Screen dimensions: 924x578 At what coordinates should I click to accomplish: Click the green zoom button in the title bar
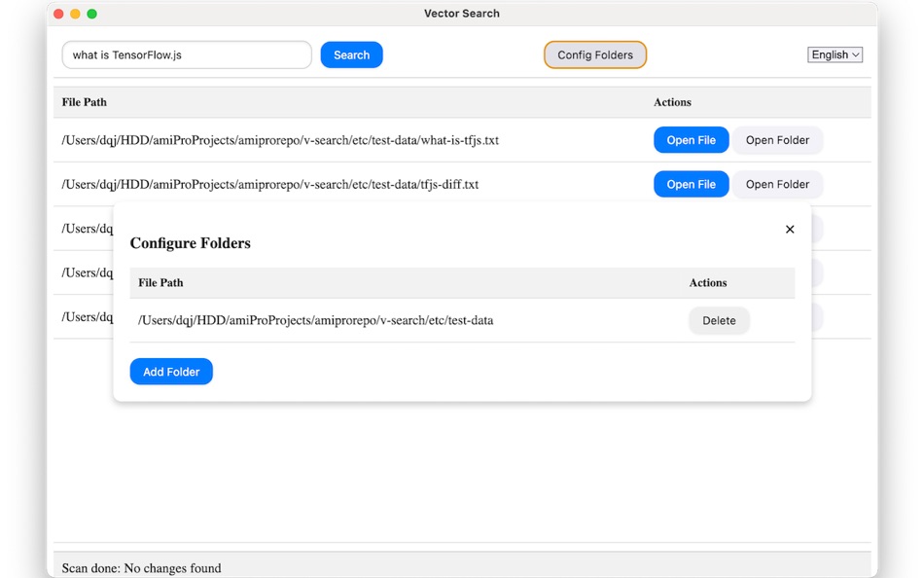point(91,15)
